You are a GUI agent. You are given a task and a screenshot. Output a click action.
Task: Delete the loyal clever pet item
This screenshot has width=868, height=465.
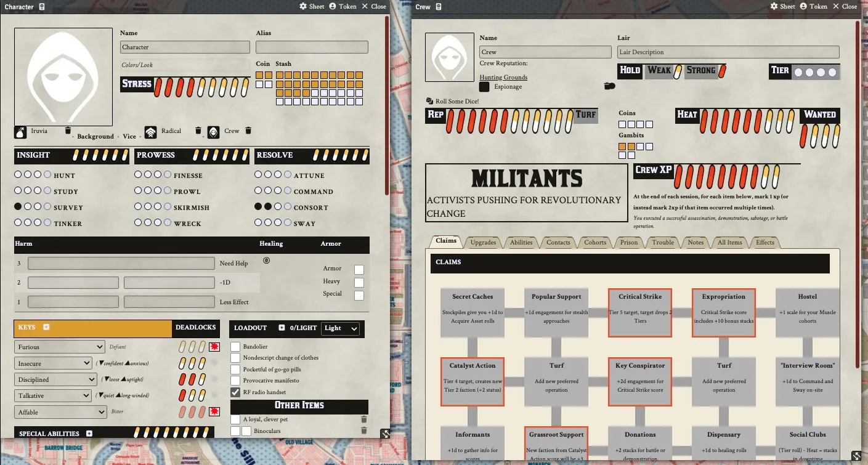[x=364, y=419]
